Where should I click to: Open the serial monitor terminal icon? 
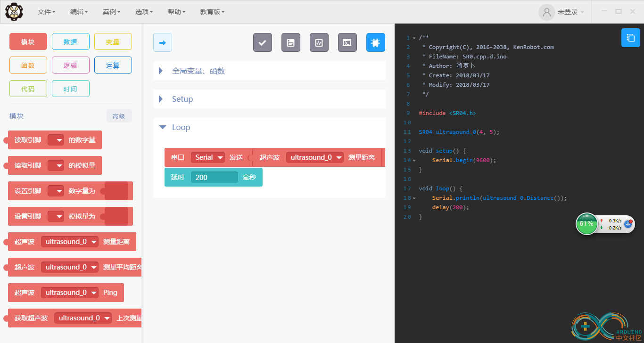tap(347, 42)
